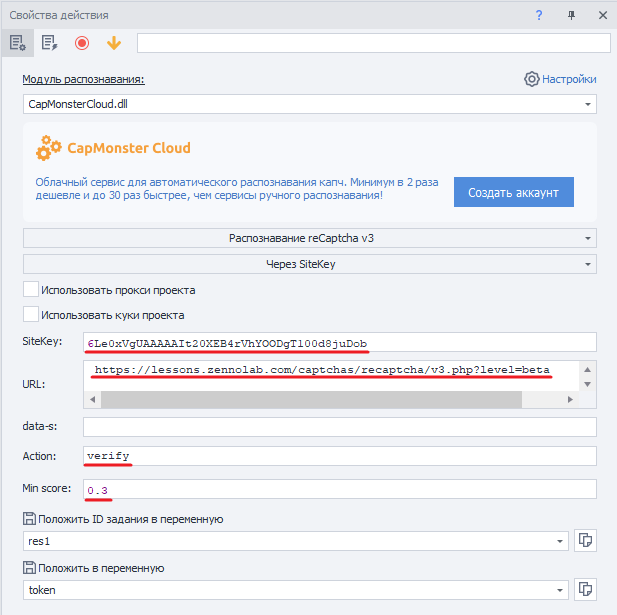617x615 pixels.
Task: Click copy icon next to token variable
Action: [x=587, y=590]
